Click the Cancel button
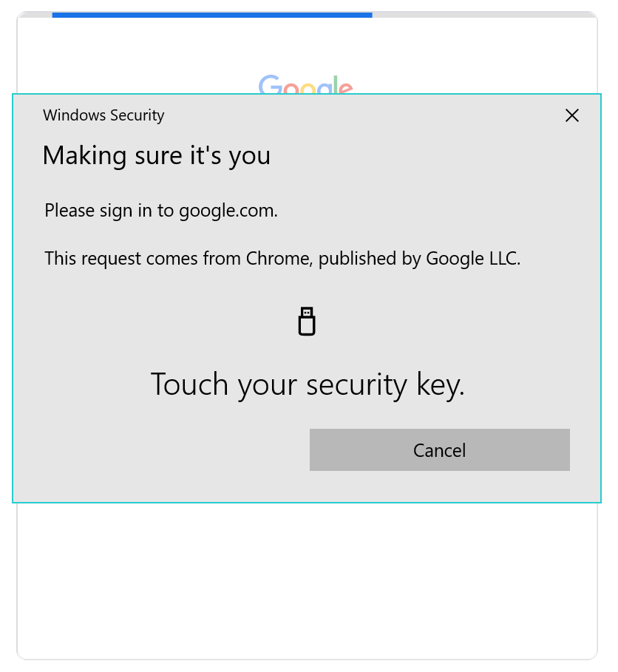Viewport: 618px width, 672px height. click(x=439, y=449)
